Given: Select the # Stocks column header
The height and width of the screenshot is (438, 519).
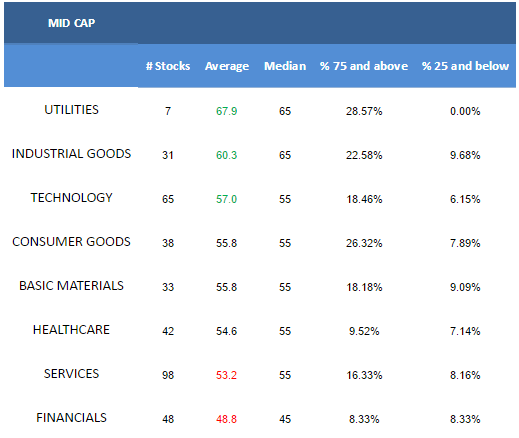Looking at the screenshot, I should [168, 66].
